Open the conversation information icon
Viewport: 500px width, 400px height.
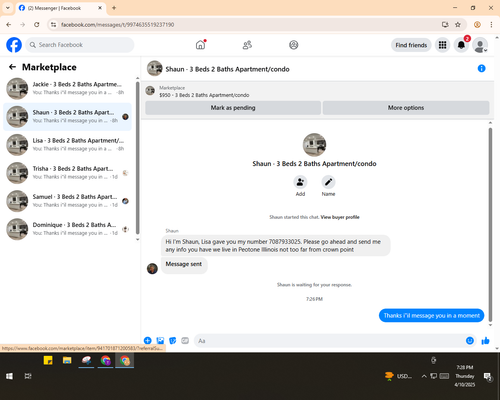481,68
